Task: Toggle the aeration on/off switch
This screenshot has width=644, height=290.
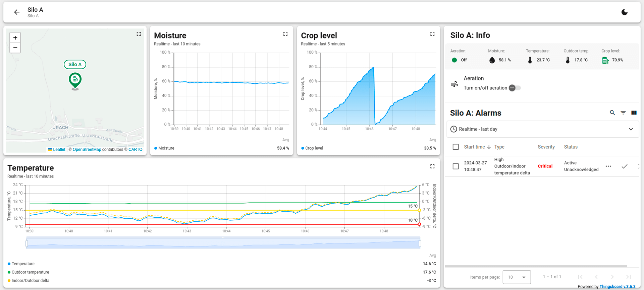Action: click(x=515, y=88)
